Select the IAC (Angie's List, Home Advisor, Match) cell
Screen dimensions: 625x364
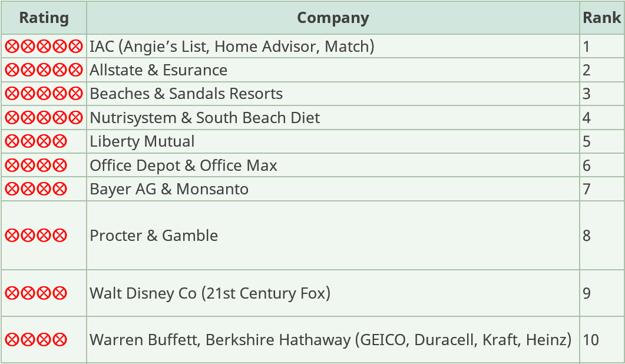pos(232,47)
